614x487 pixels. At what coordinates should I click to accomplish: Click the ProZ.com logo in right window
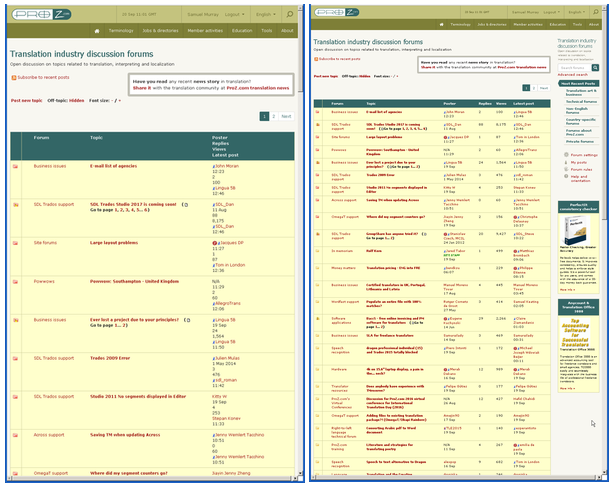pyautogui.click(x=337, y=12)
